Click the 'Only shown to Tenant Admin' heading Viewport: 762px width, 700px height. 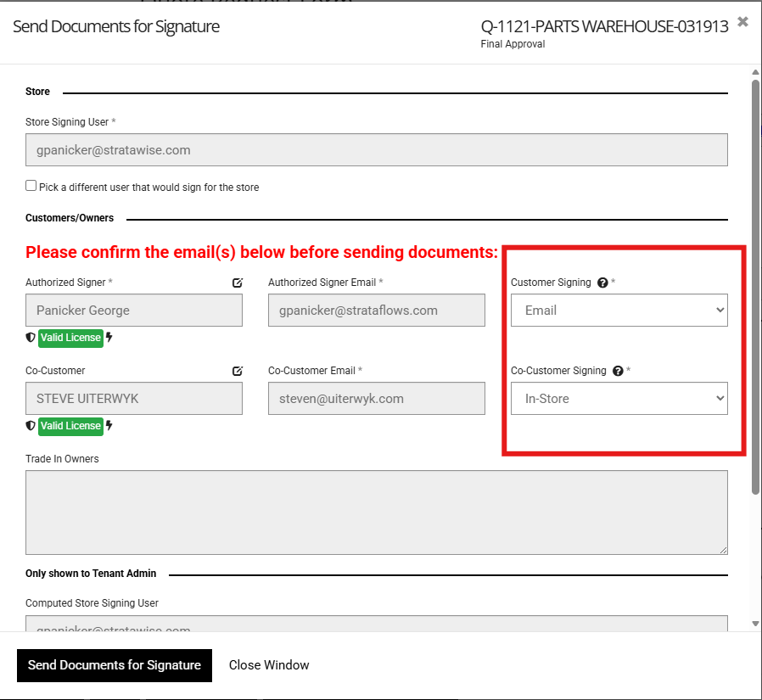[x=91, y=574]
